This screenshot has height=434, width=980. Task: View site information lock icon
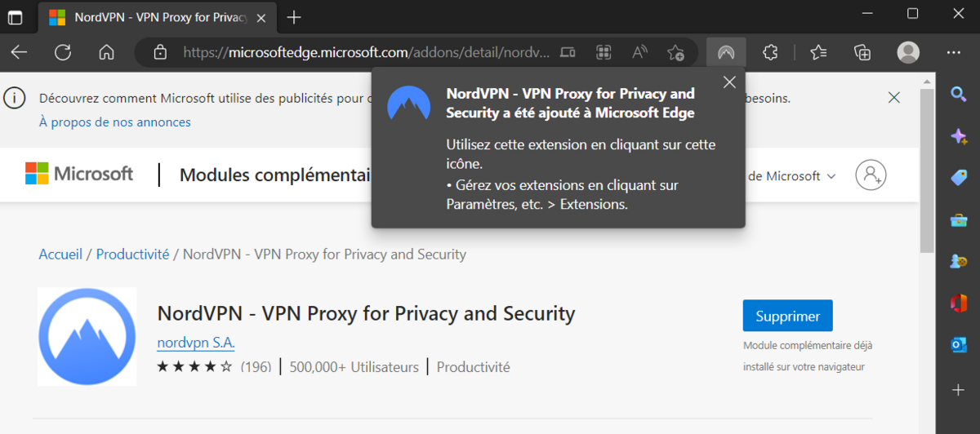coord(160,52)
